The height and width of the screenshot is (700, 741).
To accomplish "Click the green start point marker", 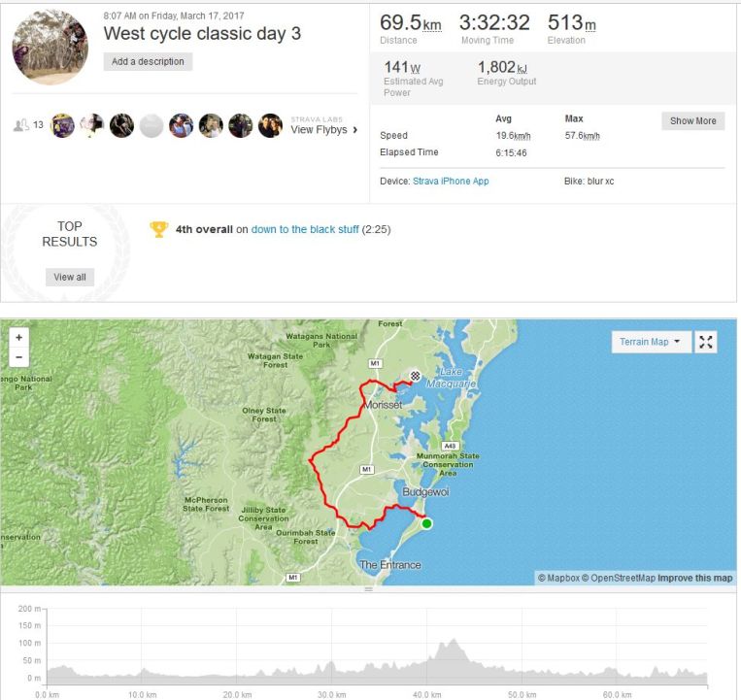I will coord(426,524).
